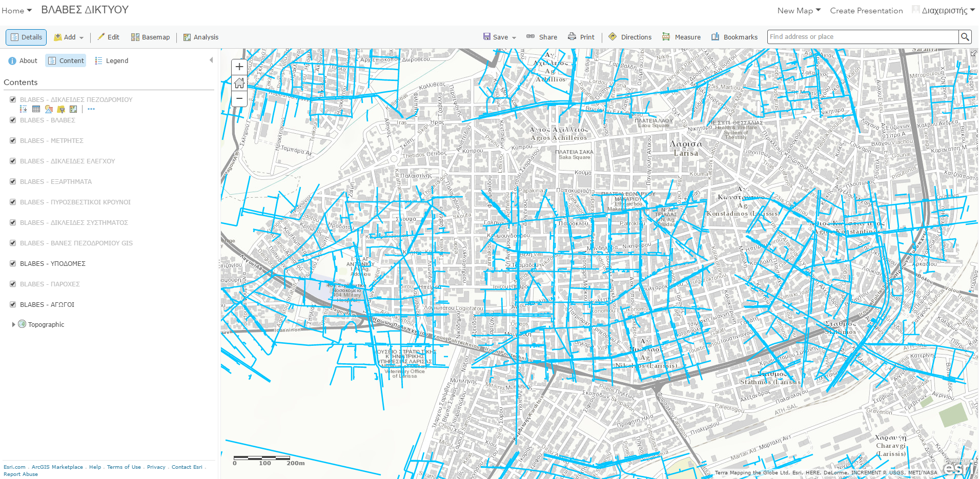Show legend for ΔΙΚΛΕΙΔΕΣ ΠΕΖΟΔΡΟΜΙΟΥ layer
The image size is (980, 479).
(x=24, y=109)
